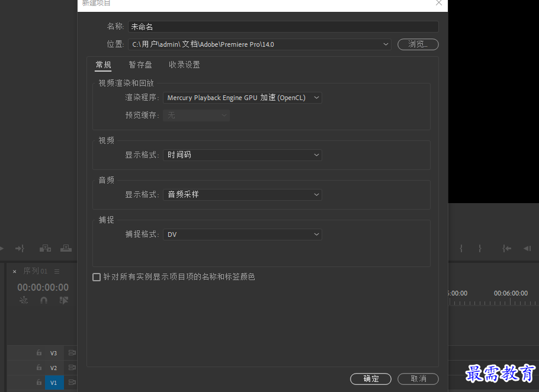Open the 序列01 panel menu icon
The width and height of the screenshot is (539, 392).
coord(57,271)
